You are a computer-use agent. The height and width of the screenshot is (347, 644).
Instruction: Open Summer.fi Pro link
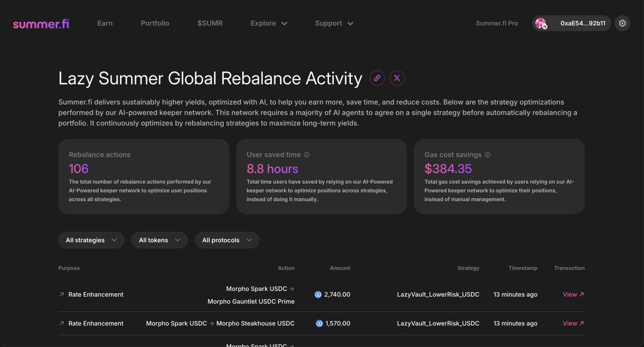(x=497, y=24)
